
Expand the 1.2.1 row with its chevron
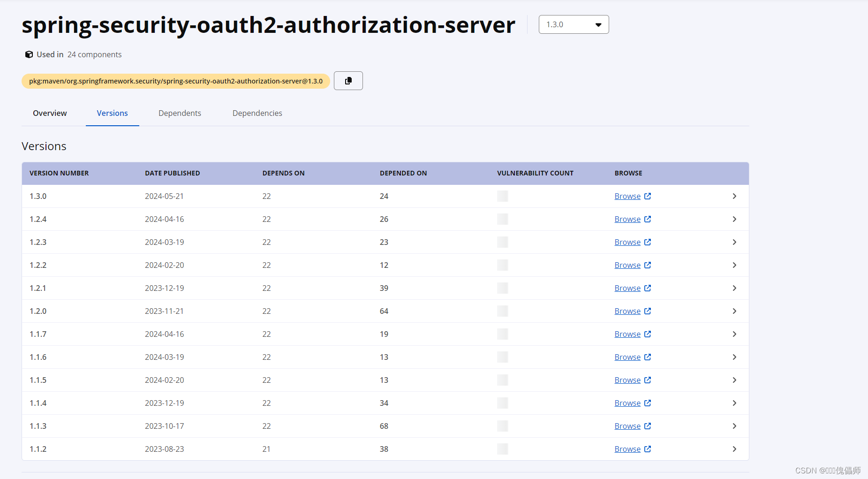(734, 288)
